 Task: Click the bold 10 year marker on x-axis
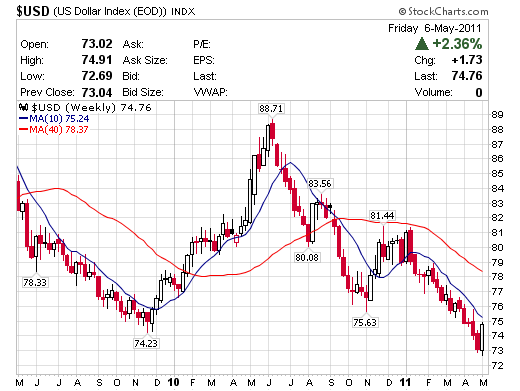click(173, 382)
